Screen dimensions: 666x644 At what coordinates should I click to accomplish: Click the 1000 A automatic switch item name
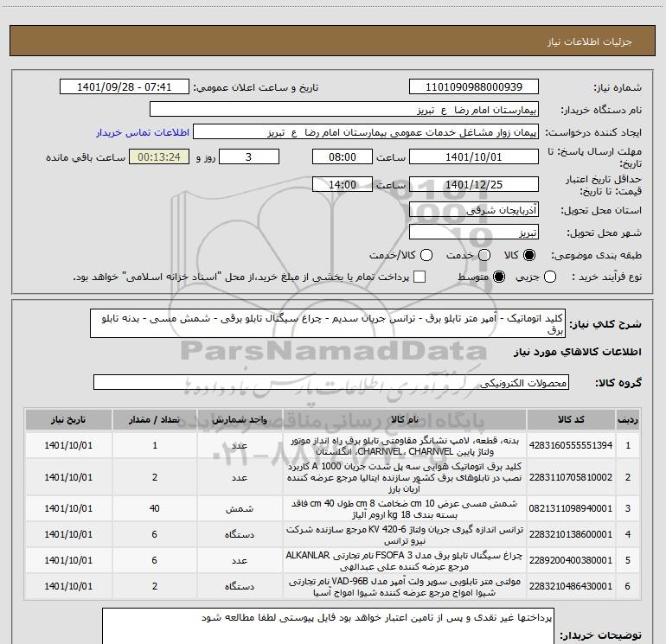click(x=405, y=477)
